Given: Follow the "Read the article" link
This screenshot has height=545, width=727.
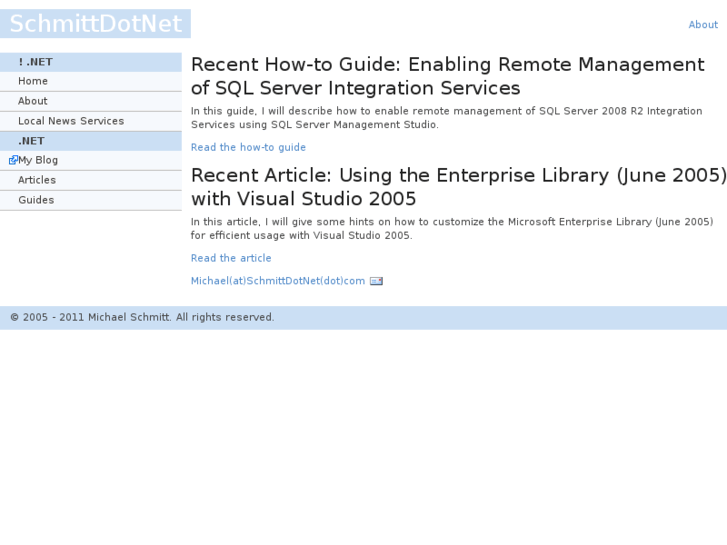Looking at the screenshot, I should pyautogui.click(x=231, y=258).
